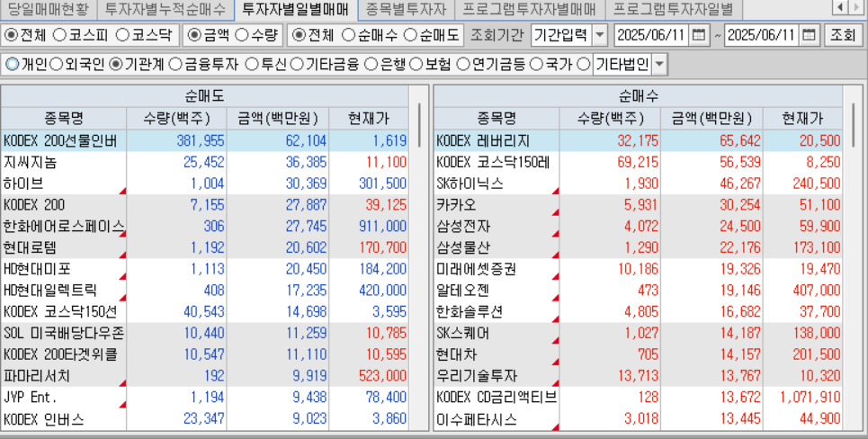868x439 pixels.
Task: Select 현대차 row
Action: 638,354
